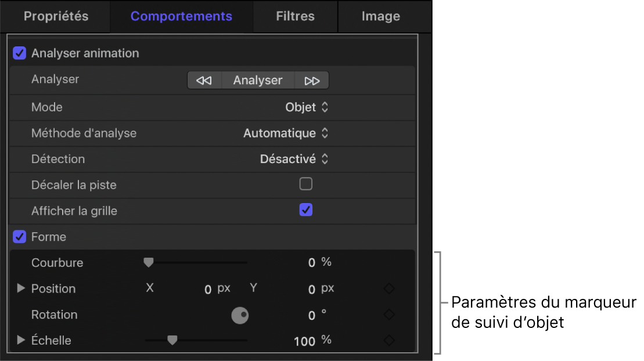Enable the Décaler la piste checkbox
The width and height of the screenshot is (644, 361).
point(305,185)
